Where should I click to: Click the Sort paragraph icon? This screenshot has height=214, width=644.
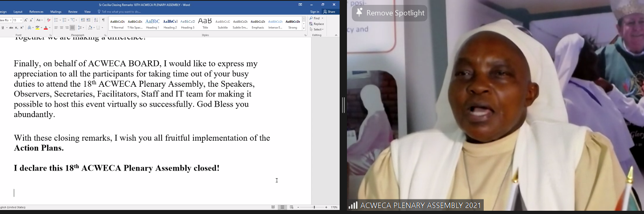(96, 20)
